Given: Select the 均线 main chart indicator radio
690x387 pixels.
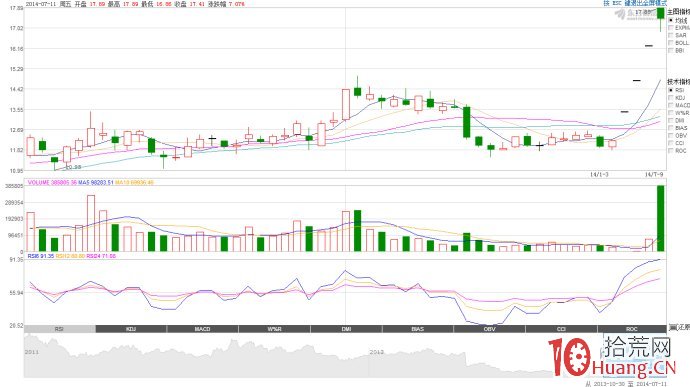Looking at the screenshot, I should point(671,20).
